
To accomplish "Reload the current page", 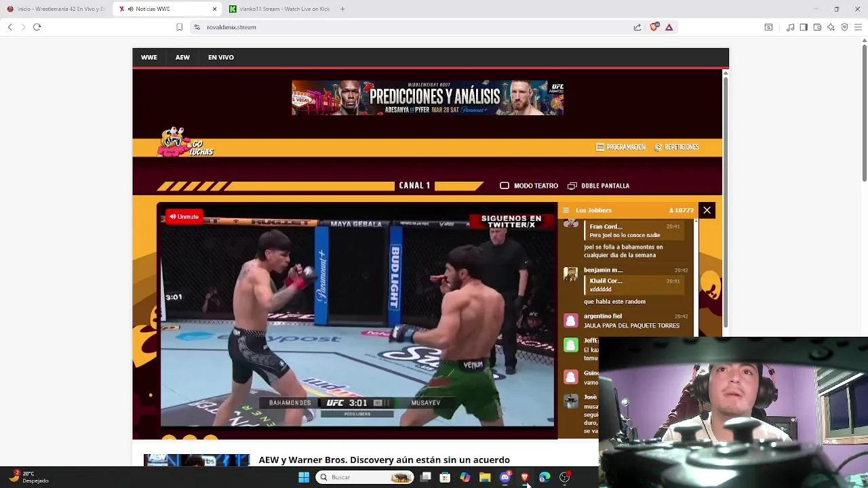I will [x=37, y=27].
